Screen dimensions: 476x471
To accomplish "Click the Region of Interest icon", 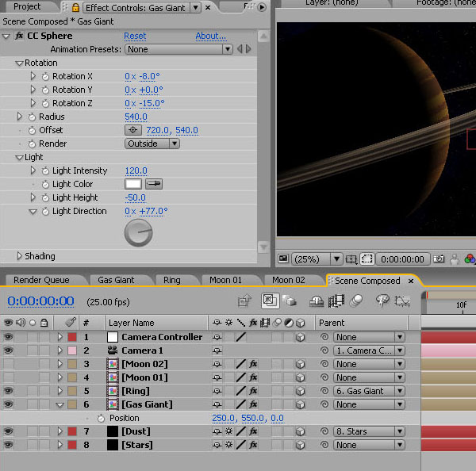I will 367,259.
